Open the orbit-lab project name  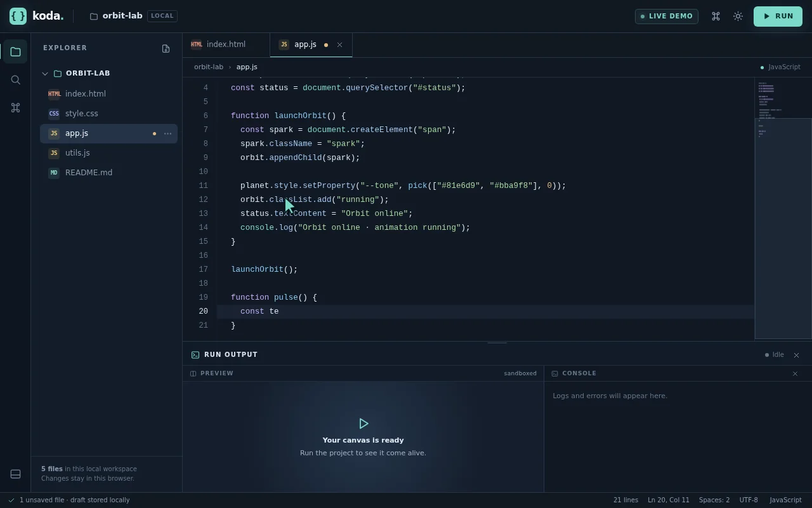click(x=122, y=16)
